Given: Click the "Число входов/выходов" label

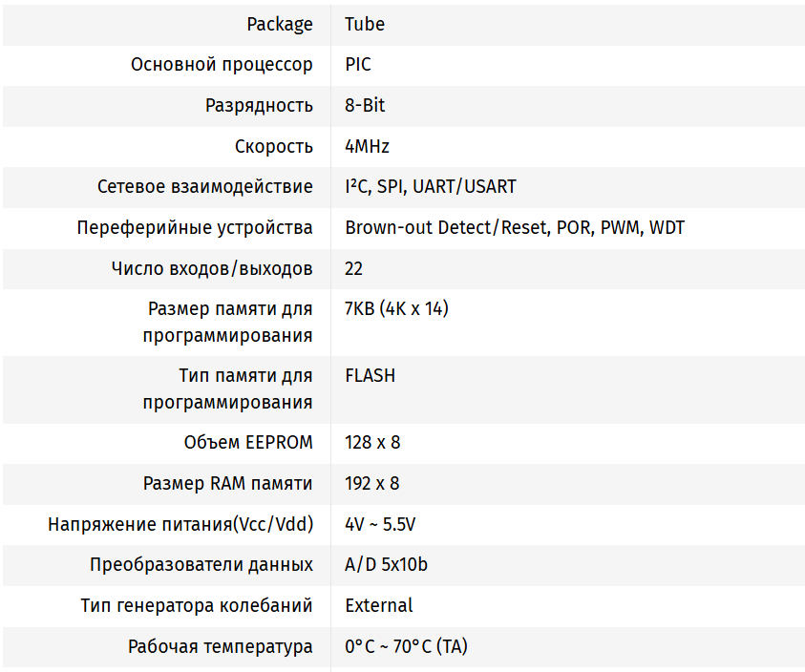Looking at the screenshot, I should (212, 269).
